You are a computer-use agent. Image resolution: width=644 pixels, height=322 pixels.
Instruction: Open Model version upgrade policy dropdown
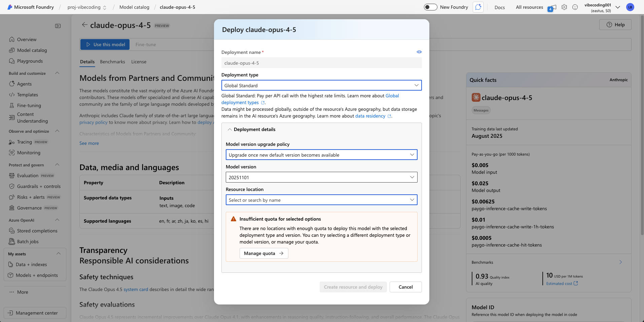click(321, 155)
